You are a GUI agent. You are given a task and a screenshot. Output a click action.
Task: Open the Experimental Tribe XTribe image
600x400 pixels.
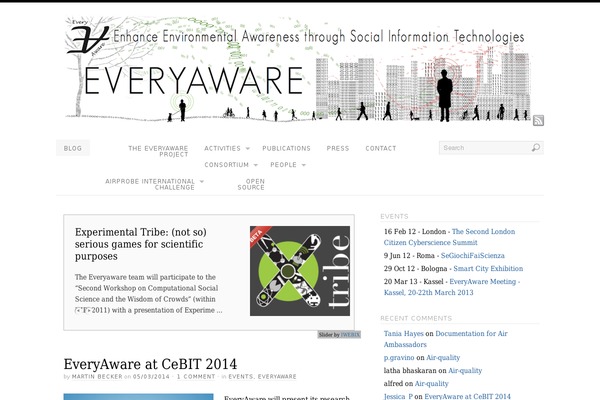coord(300,271)
